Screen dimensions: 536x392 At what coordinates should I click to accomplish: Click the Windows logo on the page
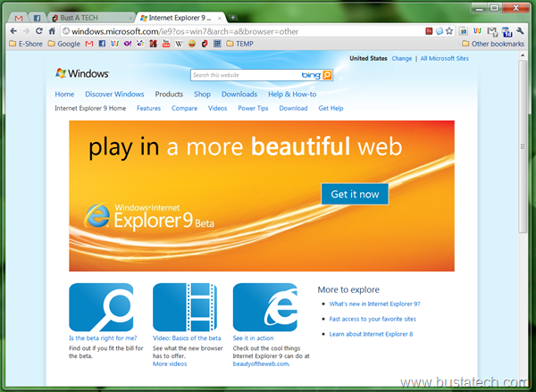pyautogui.click(x=82, y=73)
